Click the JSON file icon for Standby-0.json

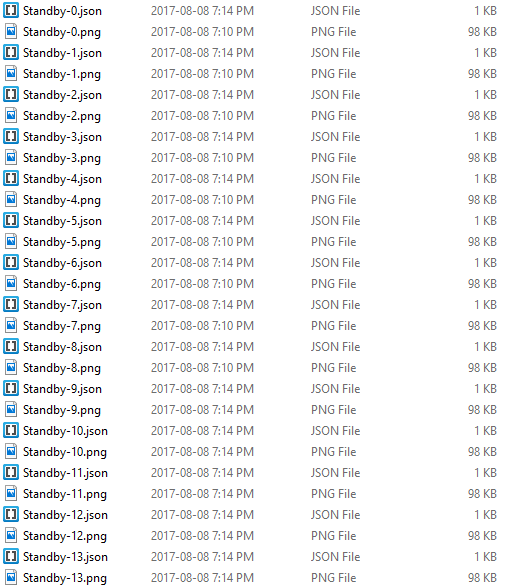coord(11,10)
